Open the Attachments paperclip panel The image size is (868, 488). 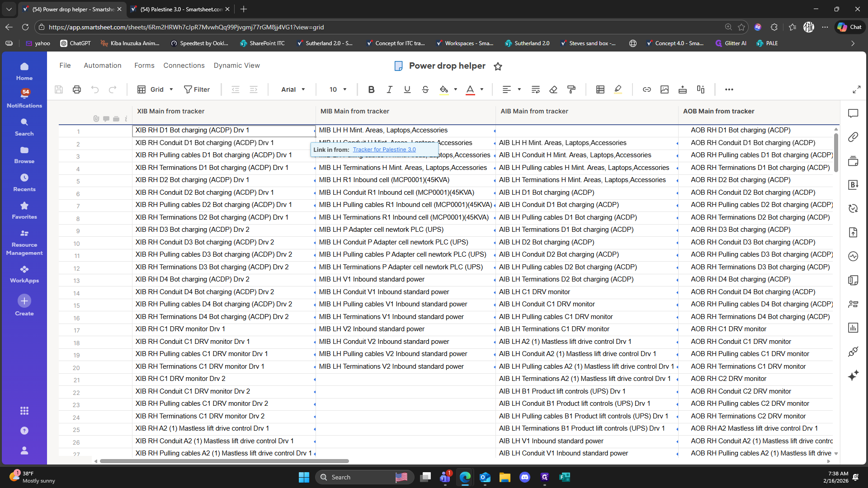(853, 137)
